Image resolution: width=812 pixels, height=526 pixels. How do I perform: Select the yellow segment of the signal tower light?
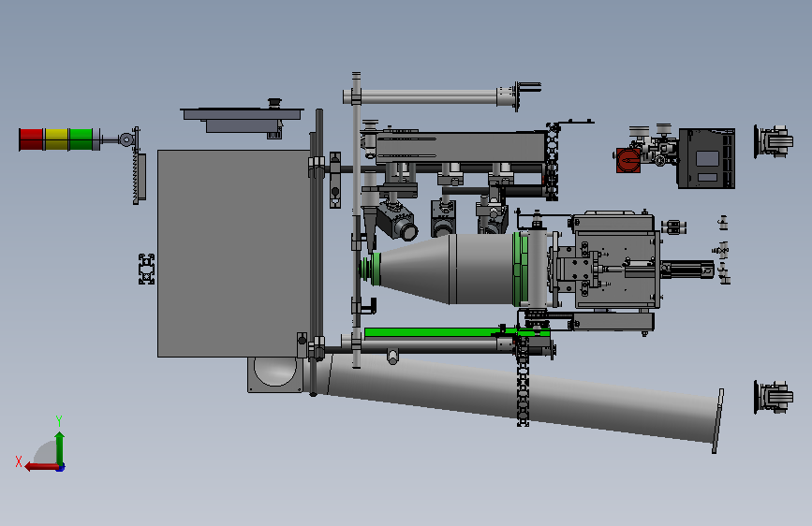56,139
